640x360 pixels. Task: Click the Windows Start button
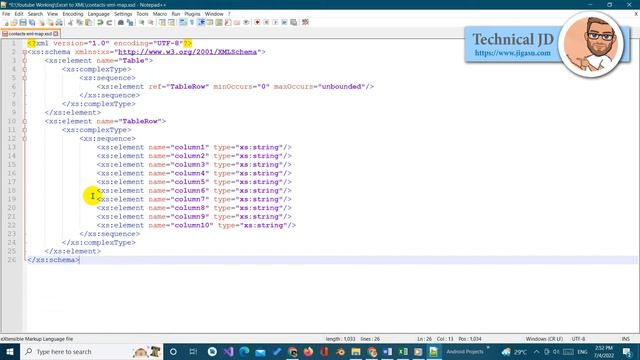pos(9,351)
